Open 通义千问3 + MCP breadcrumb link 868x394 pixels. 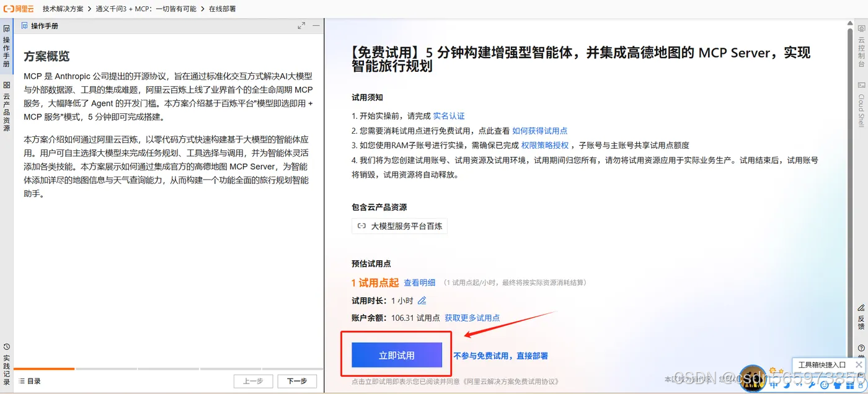click(x=146, y=9)
